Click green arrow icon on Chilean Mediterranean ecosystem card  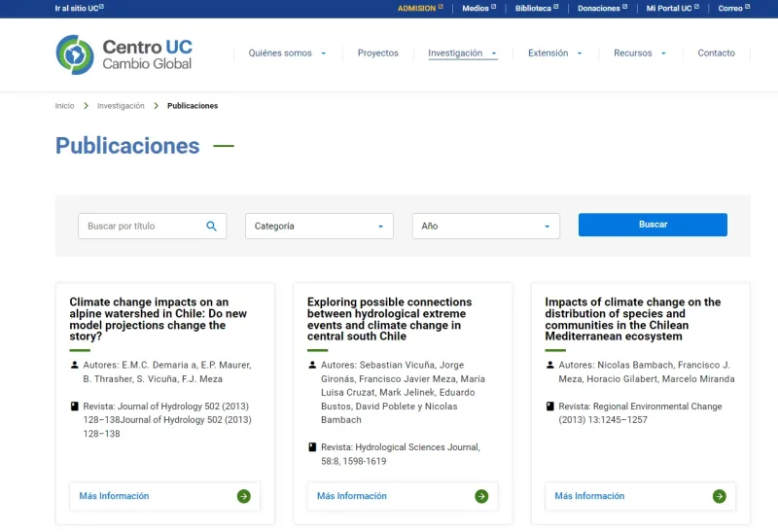(719, 496)
